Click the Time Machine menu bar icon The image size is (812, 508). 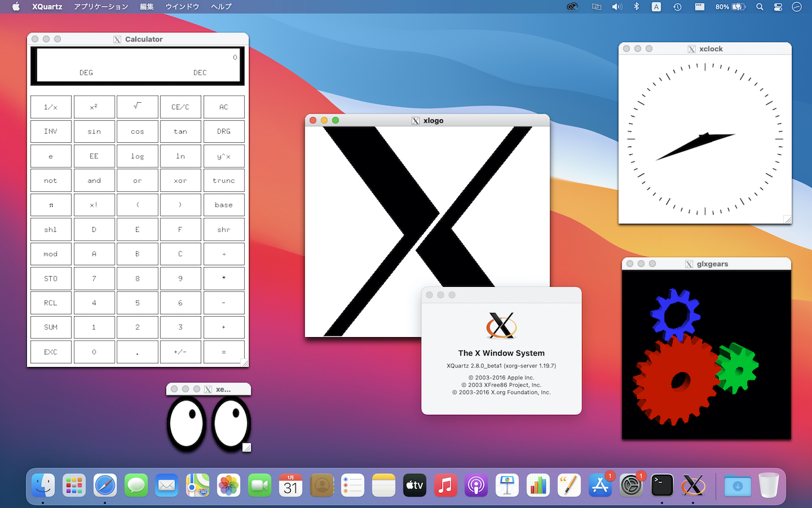click(677, 7)
